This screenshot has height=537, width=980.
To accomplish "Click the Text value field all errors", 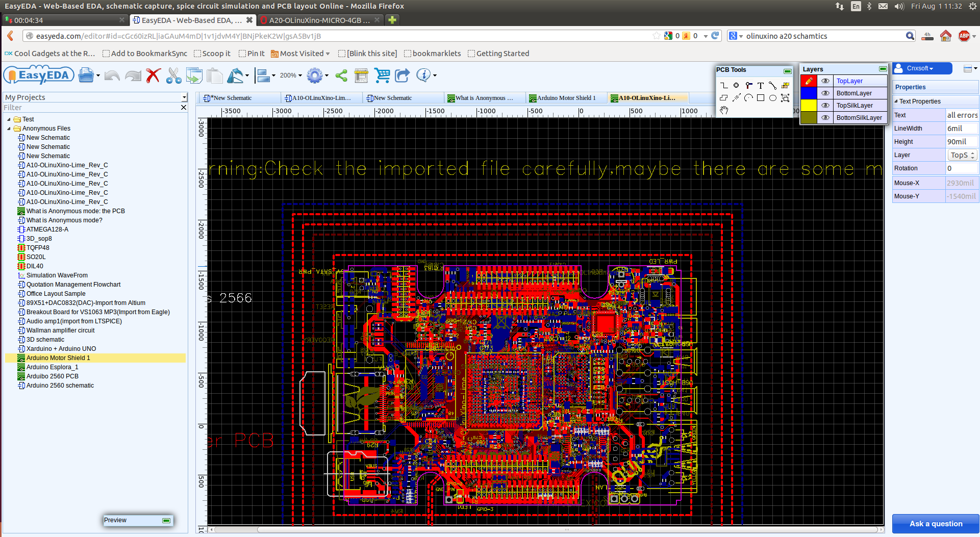I will 962,115.
